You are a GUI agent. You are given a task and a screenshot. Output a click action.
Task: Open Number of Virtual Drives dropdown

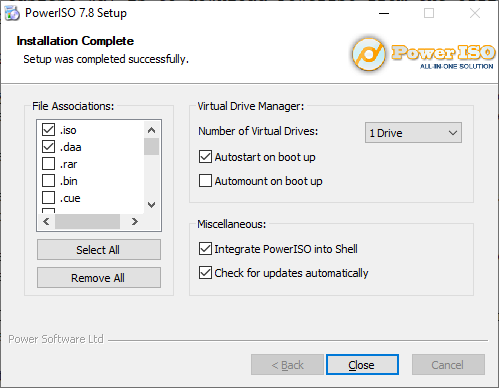pos(413,133)
